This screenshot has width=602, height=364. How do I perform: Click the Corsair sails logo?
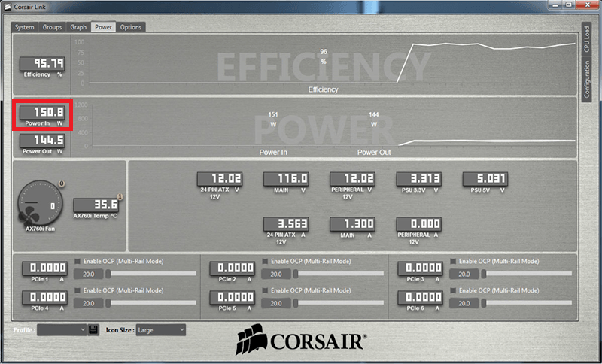(252, 339)
